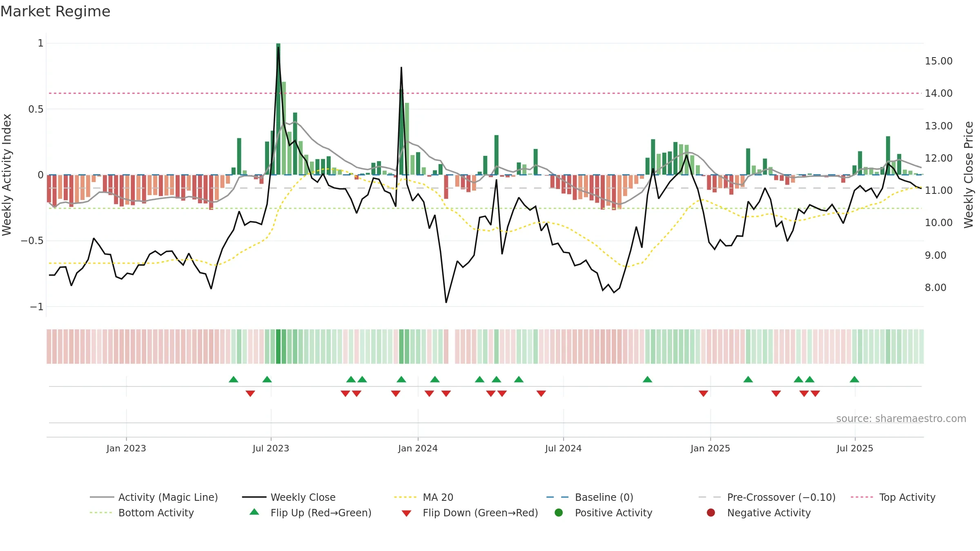Click the −1 activity index axis label
Viewport: 980px width, 551px height.
click(x=36, y=307)
